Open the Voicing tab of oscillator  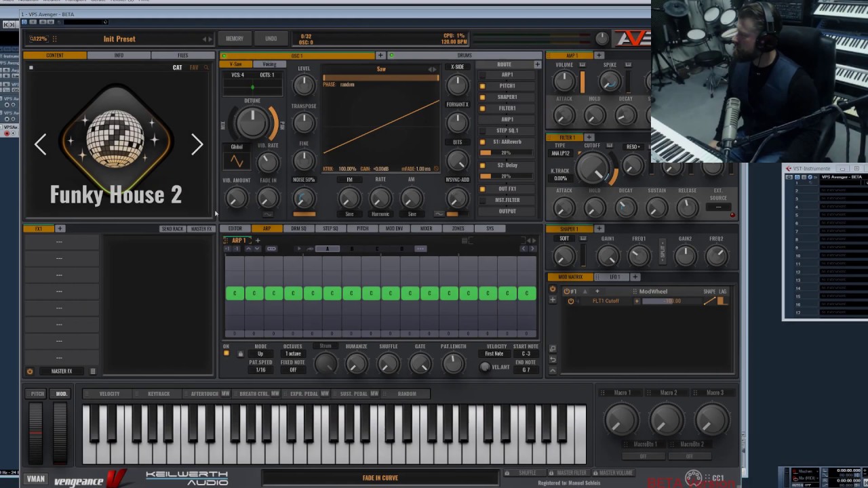pos(269,64)
